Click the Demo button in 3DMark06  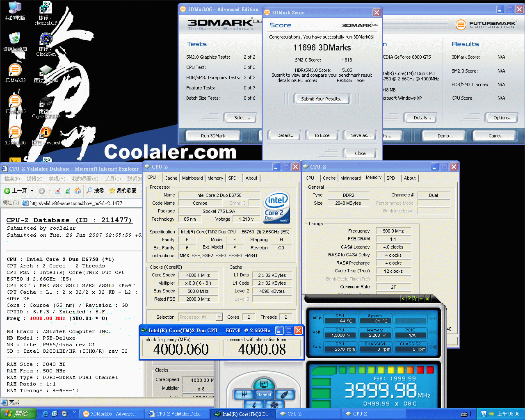pos(445,136)
